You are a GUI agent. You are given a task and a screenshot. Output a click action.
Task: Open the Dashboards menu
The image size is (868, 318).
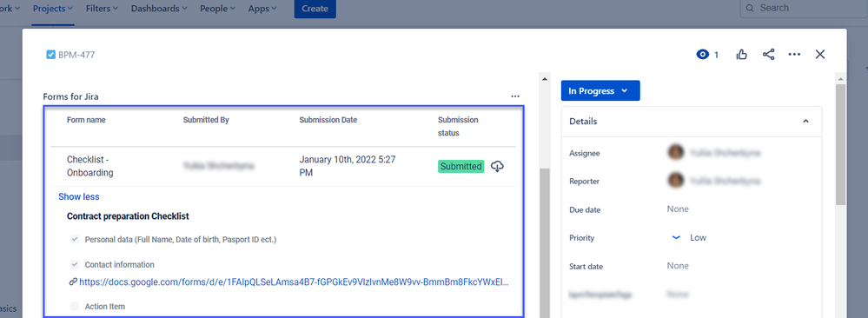[x=159, y=9]
